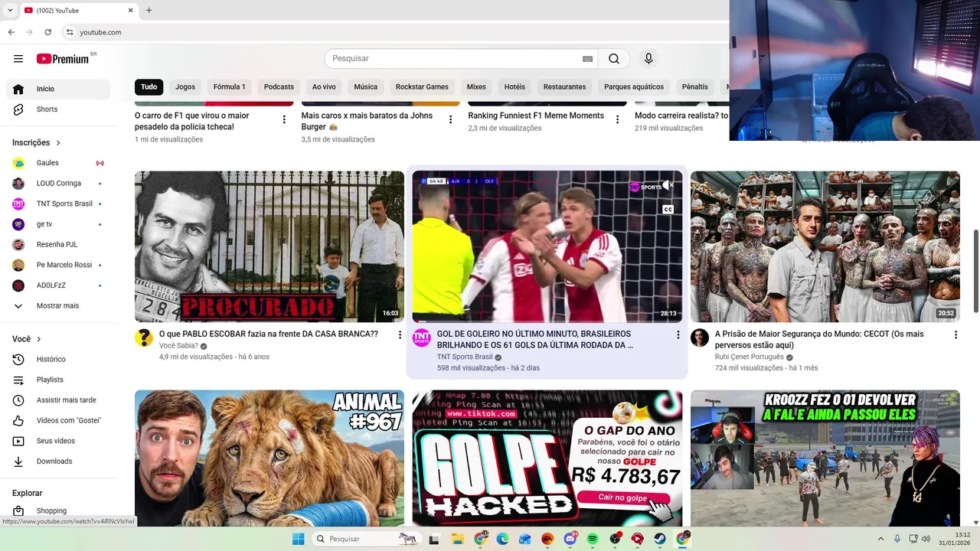
Task: Play the Pablo Escobar PROCURADO thumbnail
Action: click(269, 246)
